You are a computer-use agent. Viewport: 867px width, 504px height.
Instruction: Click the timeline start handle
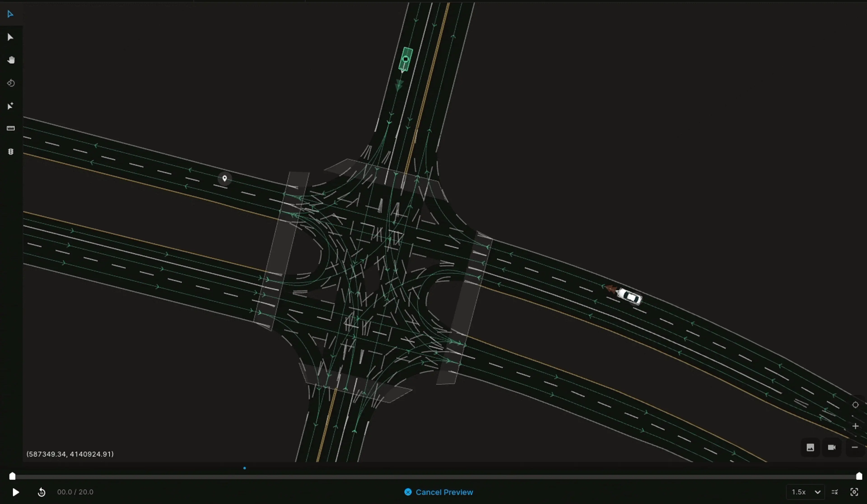coord(12,476)
